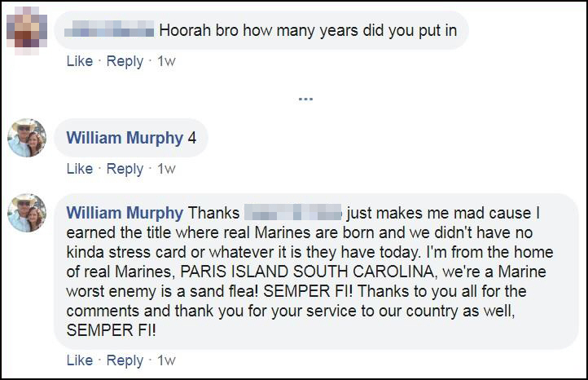Open the 1w timestamp under the "4" comment

coord(166,169)
